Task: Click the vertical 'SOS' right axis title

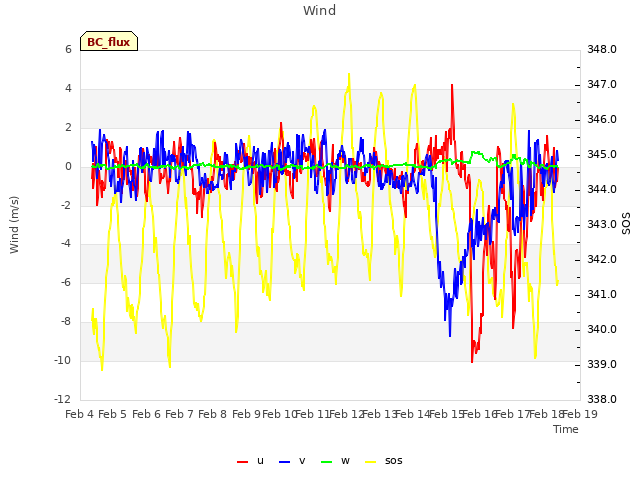Action: [x=626, y=224]
